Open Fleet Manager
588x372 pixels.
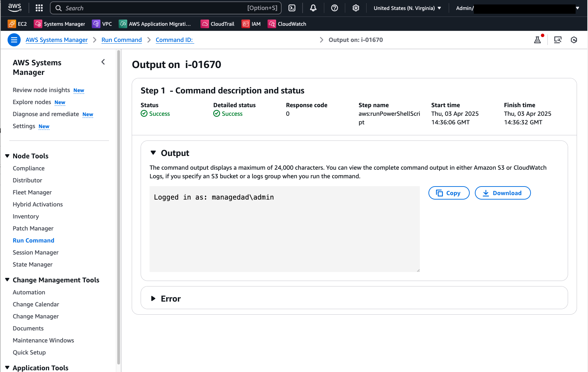[32, 192]
